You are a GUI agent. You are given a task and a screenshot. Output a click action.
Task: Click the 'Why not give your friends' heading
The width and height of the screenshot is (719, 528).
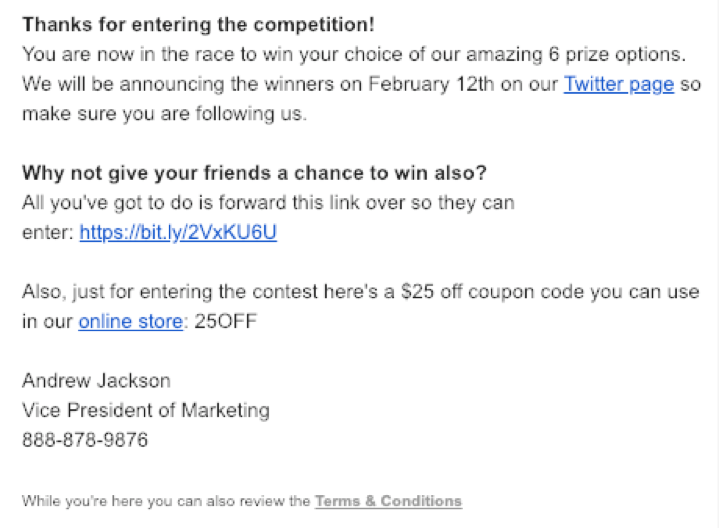(254, 173)
